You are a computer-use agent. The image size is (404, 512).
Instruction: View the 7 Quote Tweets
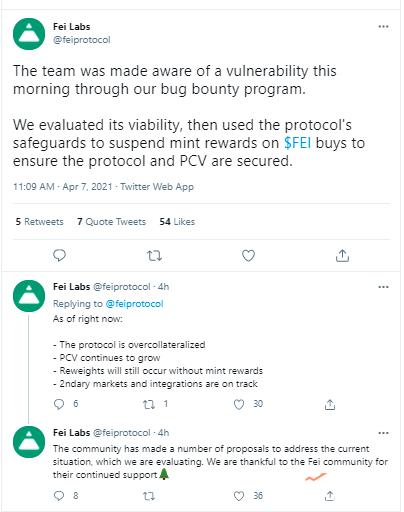point(111,222)
